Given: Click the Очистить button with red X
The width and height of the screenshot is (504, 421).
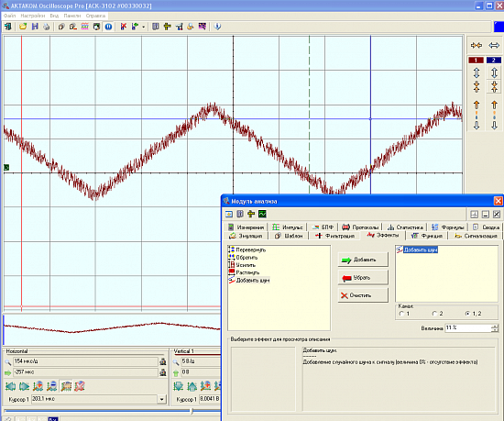Looking at the screenshot, I should 363,295.
